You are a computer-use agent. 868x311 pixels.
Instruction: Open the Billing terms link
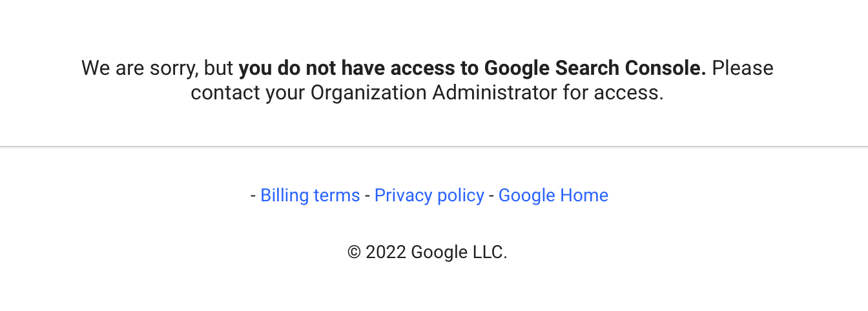pos(310,196)
